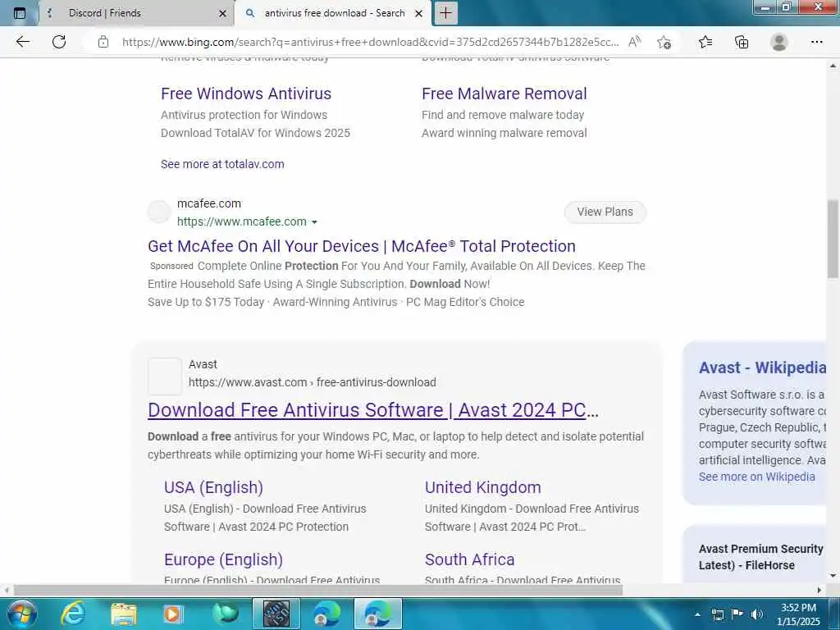Open the Free Windows Antivirus link
This screenshot has height=630, width=840.
tap(246, 94)
